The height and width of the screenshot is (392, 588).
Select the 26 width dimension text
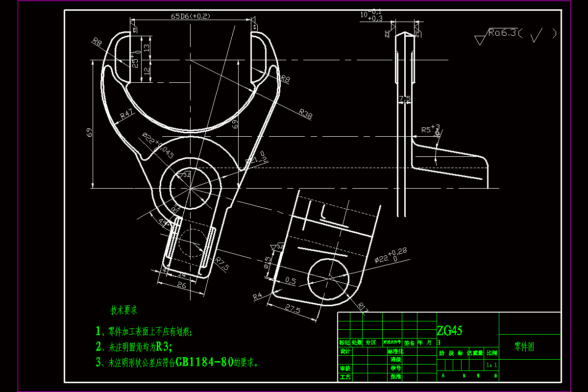click(x=182, y=285)
